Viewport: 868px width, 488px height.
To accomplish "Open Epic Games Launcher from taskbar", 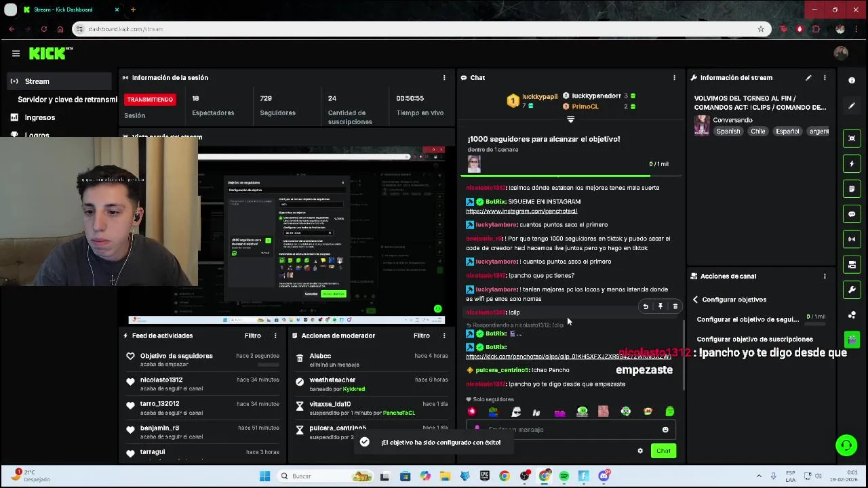I will coord(485,476).
